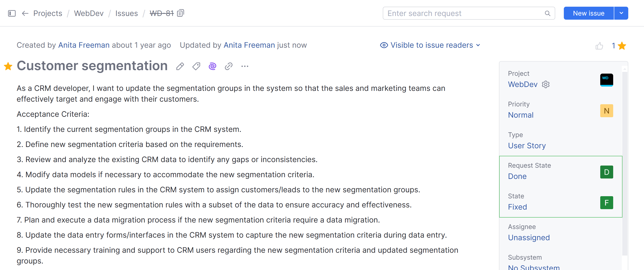Screen dimensions: 644x270
Task: Open Visible to issue readers dropdown
Action: pyautogui.click(x=430, y=45)
